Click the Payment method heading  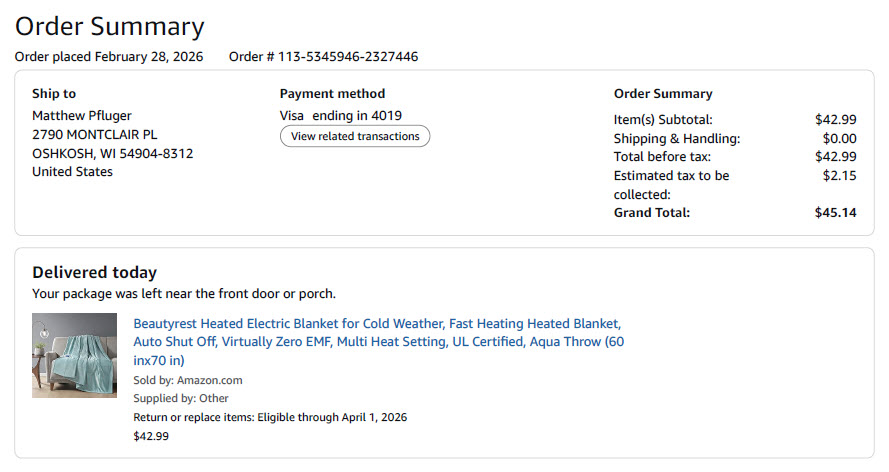click(x=332, y=93)
